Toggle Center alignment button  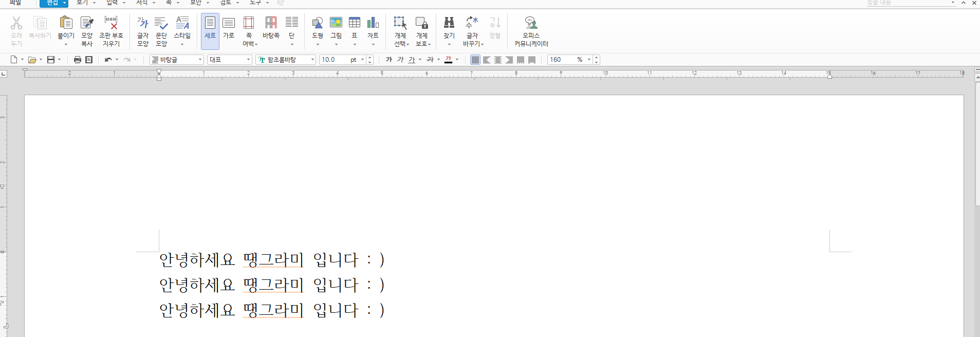pos(498,60)
